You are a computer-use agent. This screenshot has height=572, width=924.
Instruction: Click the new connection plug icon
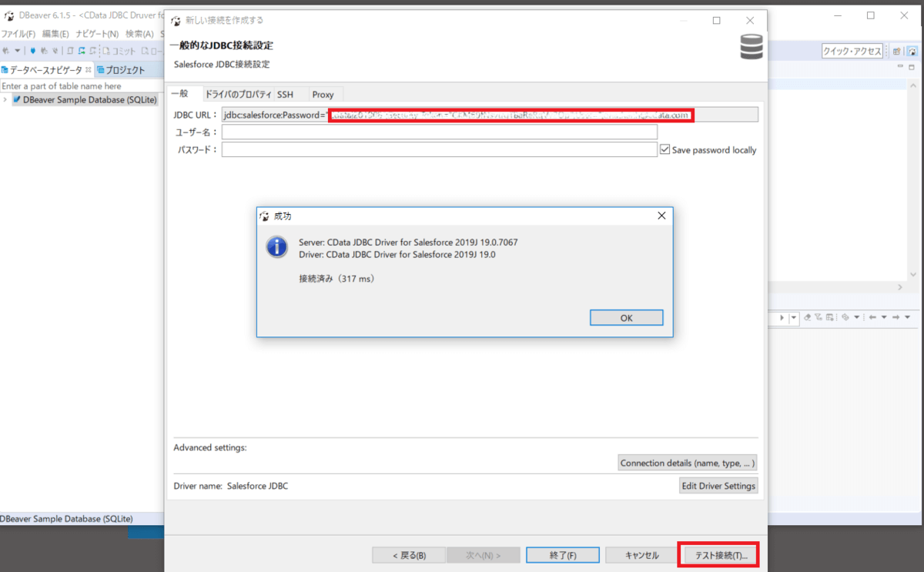tap(6, 51)
